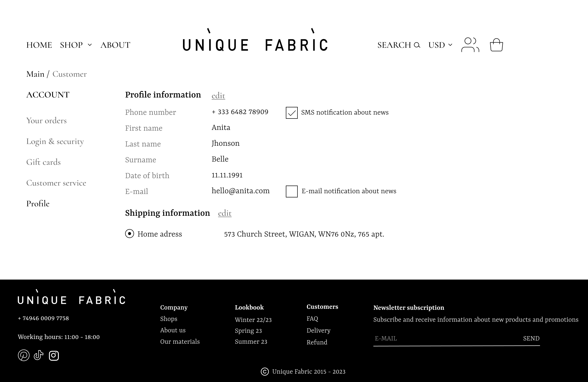Open the Instagram social icon
This screenshot has height=382, width=588.
pyautogui.click(x=54, y=356)
